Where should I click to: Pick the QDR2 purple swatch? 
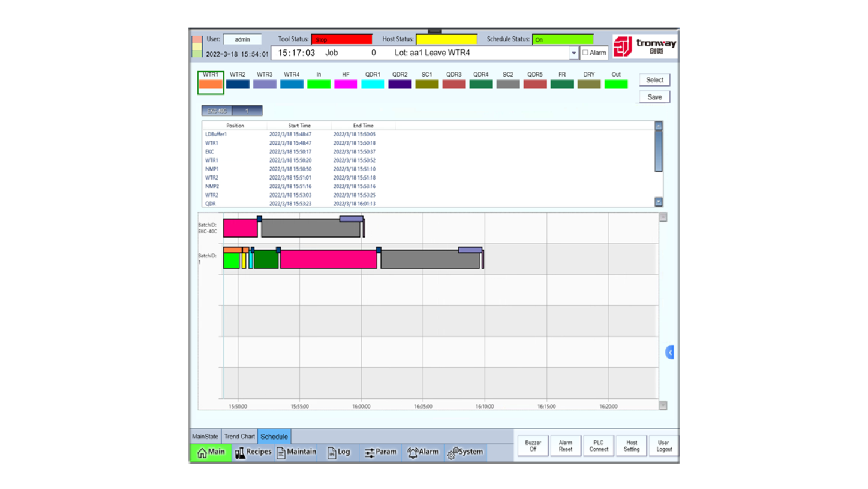tap(400, 84)
